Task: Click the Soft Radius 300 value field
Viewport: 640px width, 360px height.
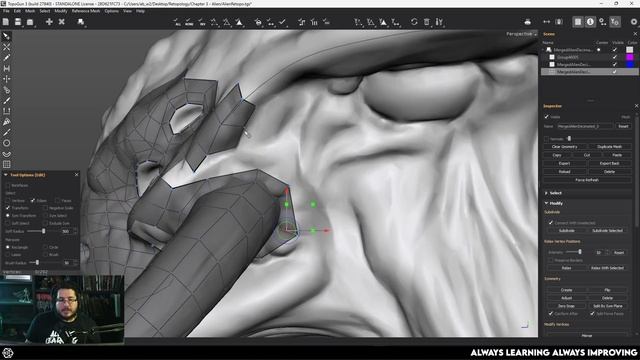Action: pos(66,231)
